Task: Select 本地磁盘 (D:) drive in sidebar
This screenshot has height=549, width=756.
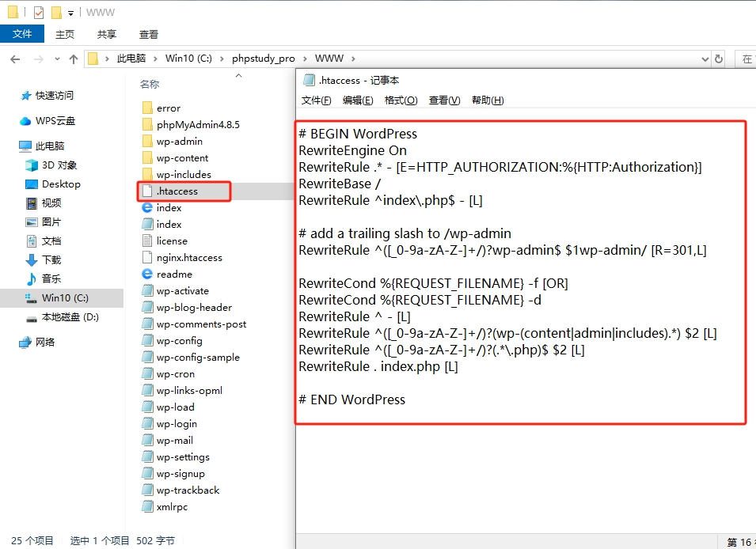Action: [63, 317]
